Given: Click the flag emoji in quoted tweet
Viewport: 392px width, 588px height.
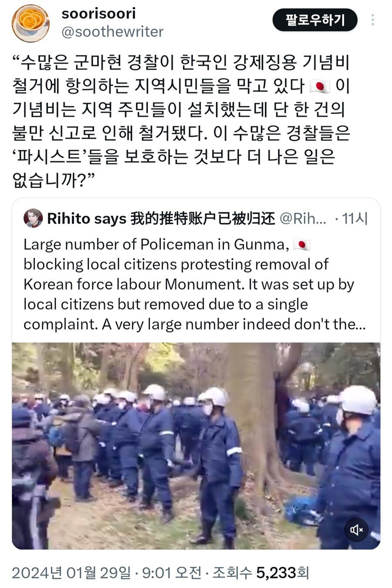Looking at the screenshot, I should [302, 245].
